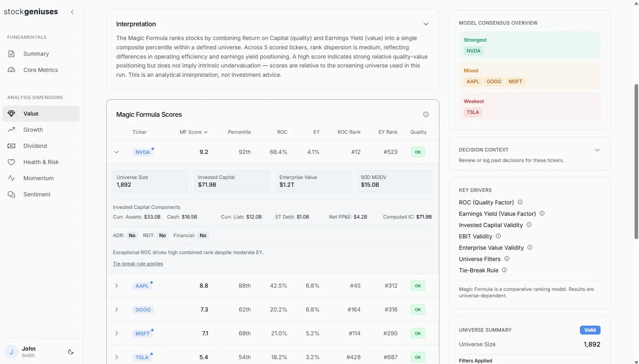Show info for Tie-Break Rule

[x=504, y=270]
